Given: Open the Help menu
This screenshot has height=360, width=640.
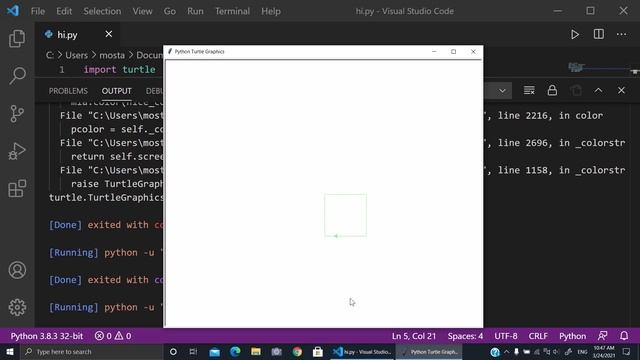Looking at the screenshot, I should [x=271, y=11].
